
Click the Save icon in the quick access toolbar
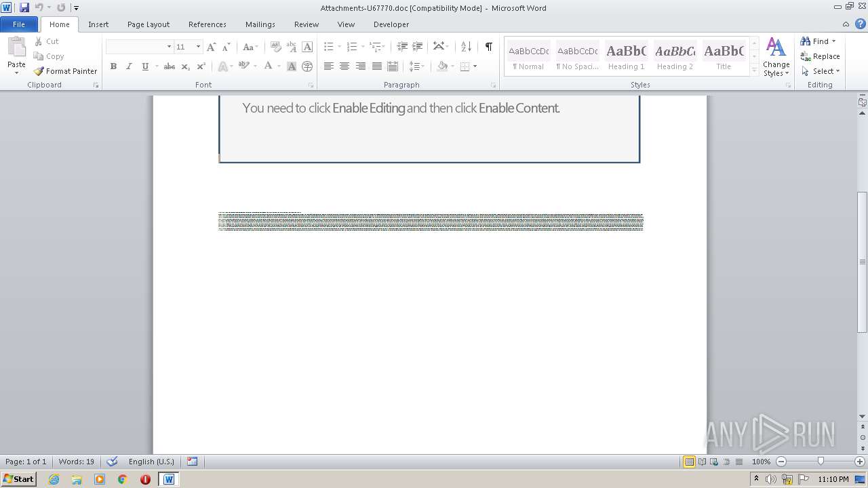pos(24,7)
